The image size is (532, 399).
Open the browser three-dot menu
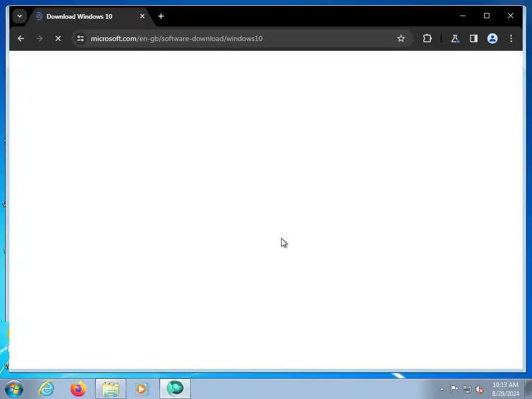[511, 38]
